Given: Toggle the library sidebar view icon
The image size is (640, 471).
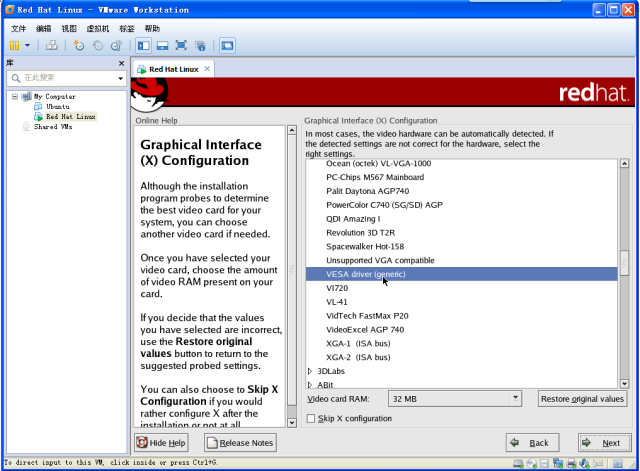Looking at the screenshot, I should click(x=144, y=45).
